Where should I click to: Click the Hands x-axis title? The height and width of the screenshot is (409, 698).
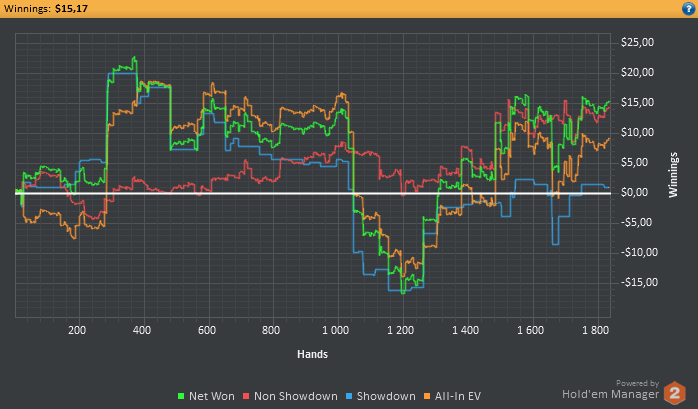312,354
